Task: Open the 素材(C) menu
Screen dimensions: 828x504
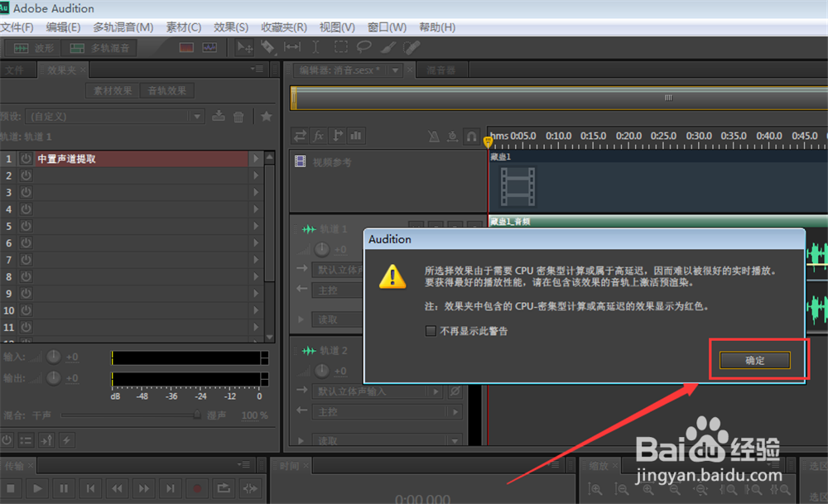Action: pos(184,27)
